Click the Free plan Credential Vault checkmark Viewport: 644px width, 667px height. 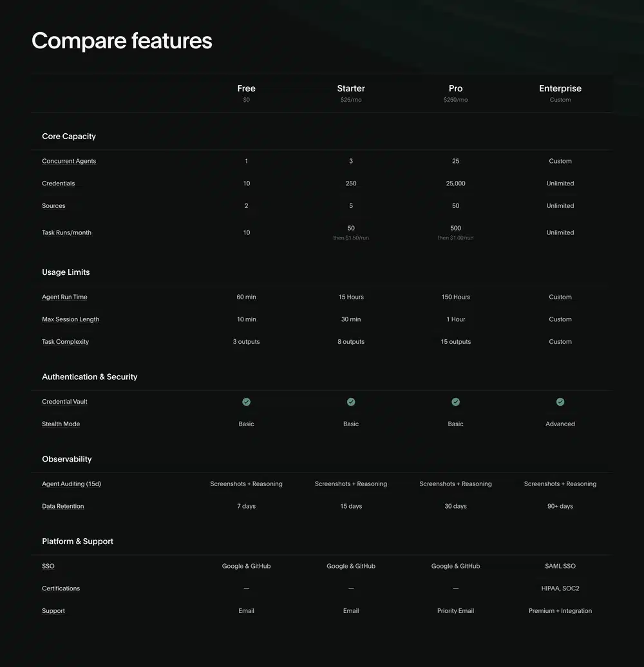(246, 402)
